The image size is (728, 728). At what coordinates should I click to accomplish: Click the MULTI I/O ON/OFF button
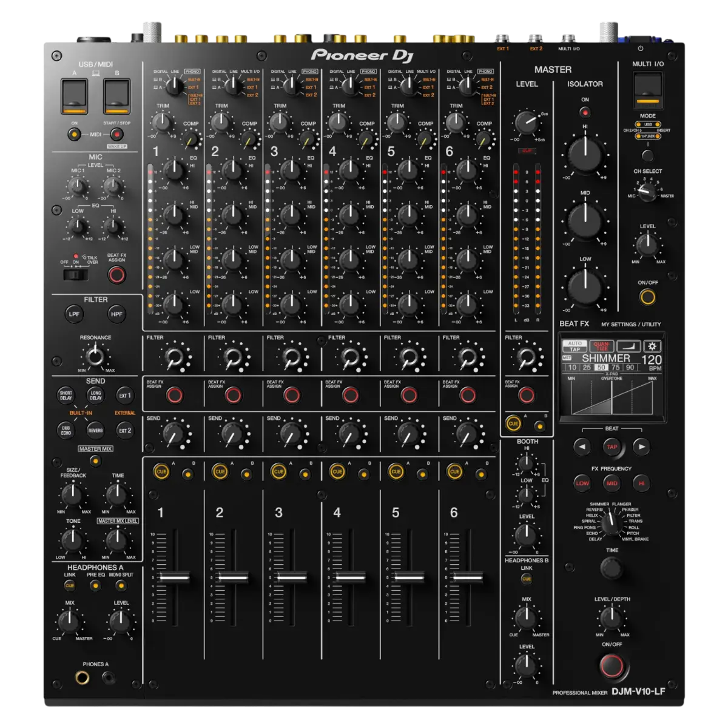tap(647, 297)
